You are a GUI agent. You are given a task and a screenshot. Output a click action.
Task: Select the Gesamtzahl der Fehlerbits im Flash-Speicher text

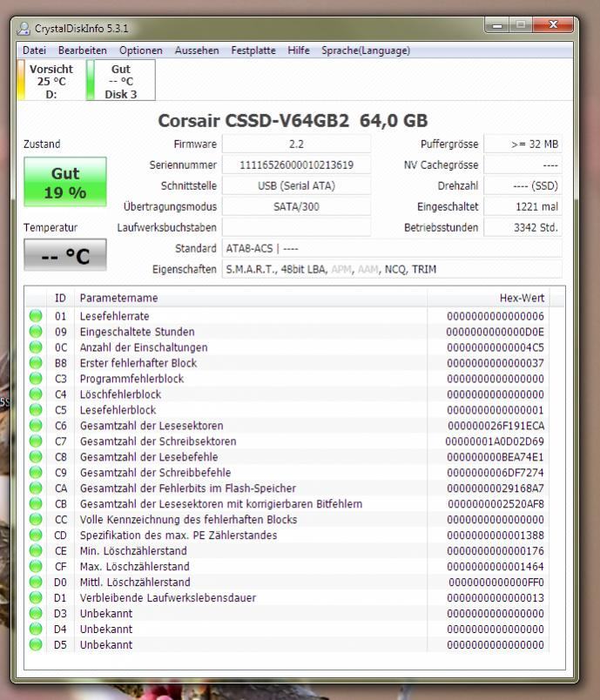click(188, 488)
